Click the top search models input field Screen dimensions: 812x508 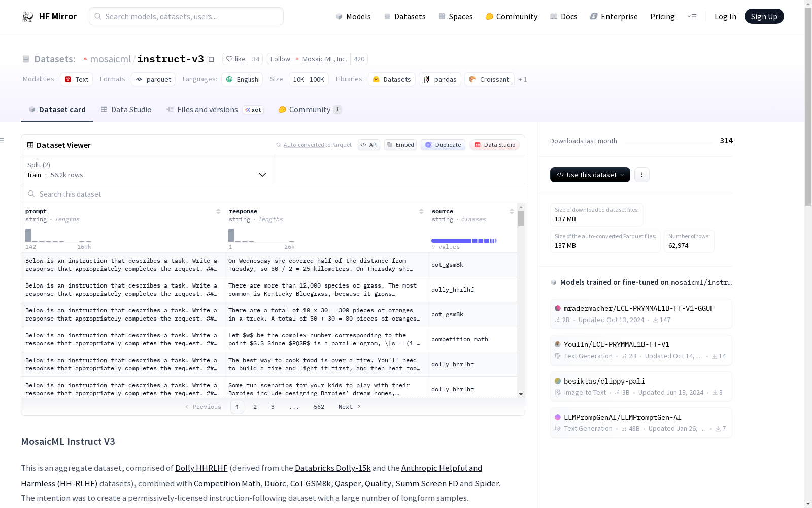pos(186,16)
